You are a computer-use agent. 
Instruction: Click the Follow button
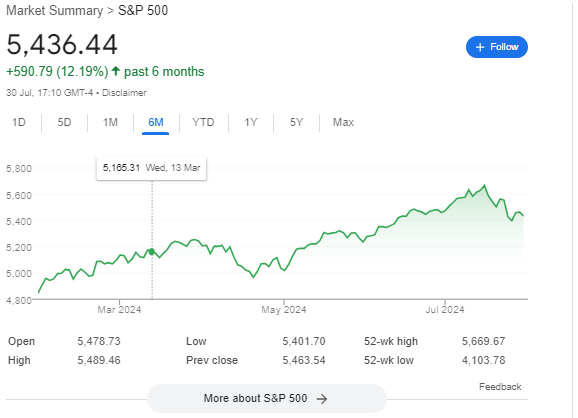point(497,47)
